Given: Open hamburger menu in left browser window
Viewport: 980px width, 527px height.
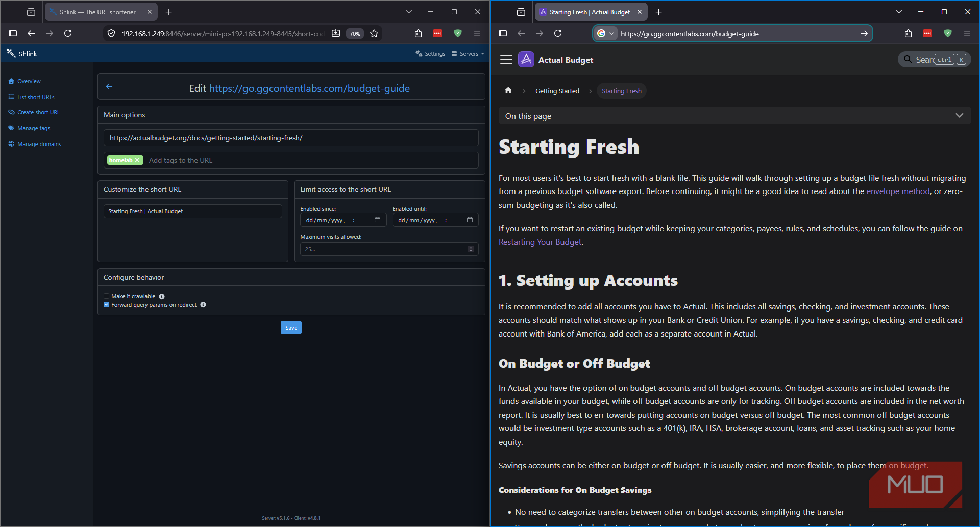Looking at the screenshot, I should [x=477, y=33].
